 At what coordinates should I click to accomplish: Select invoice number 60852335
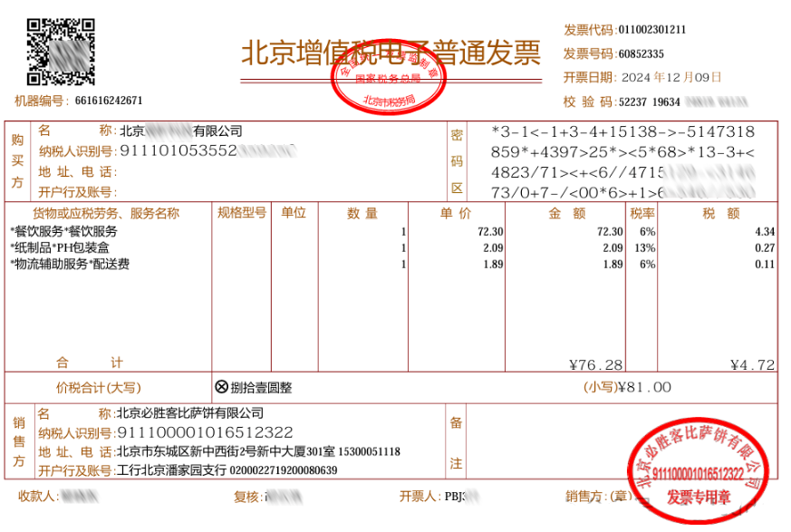pyautogui.click(x=641, y=54)
